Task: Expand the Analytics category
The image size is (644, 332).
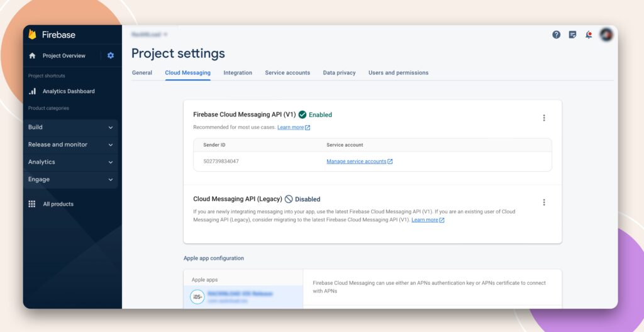Action: tap(71, 162)
